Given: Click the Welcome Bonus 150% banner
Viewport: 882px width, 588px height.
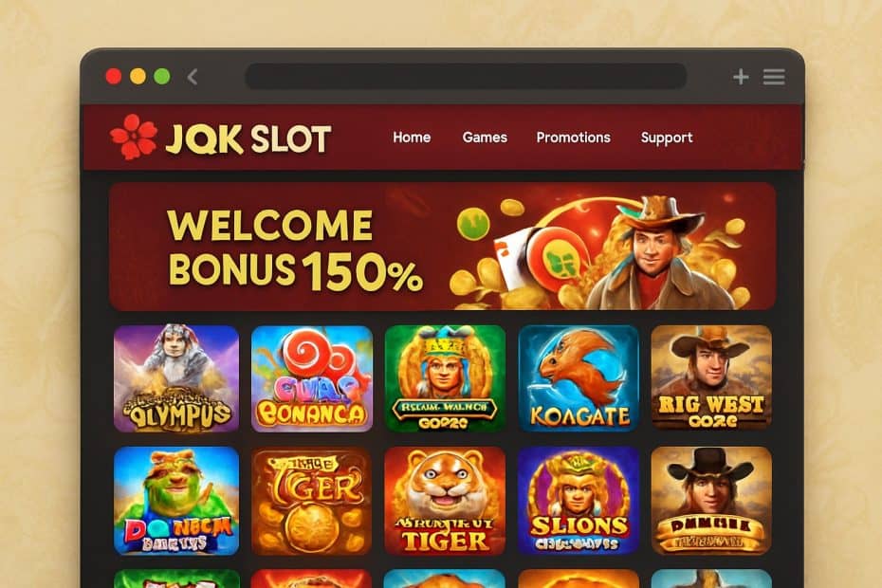Looking at the screenshot, I should [x=443, y=247].
